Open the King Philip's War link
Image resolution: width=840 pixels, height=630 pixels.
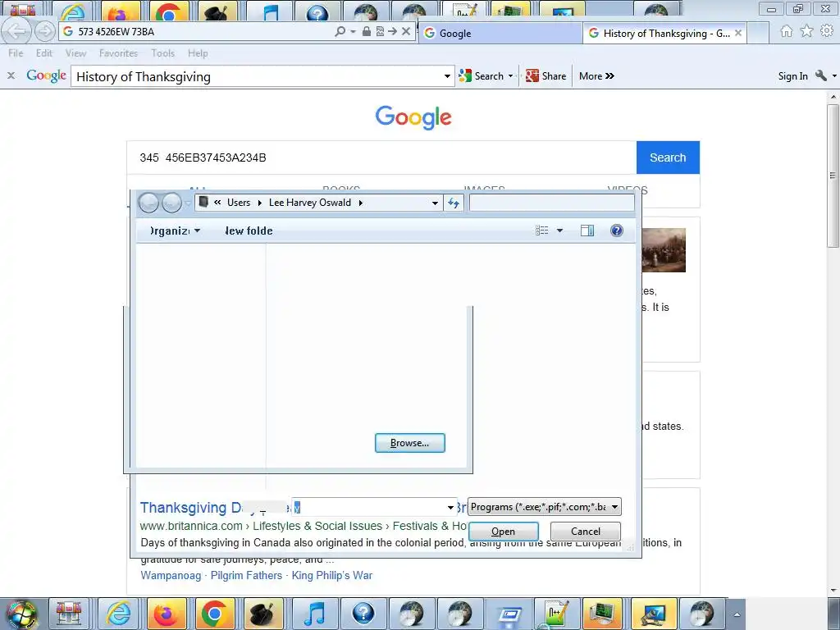point(332,575)
